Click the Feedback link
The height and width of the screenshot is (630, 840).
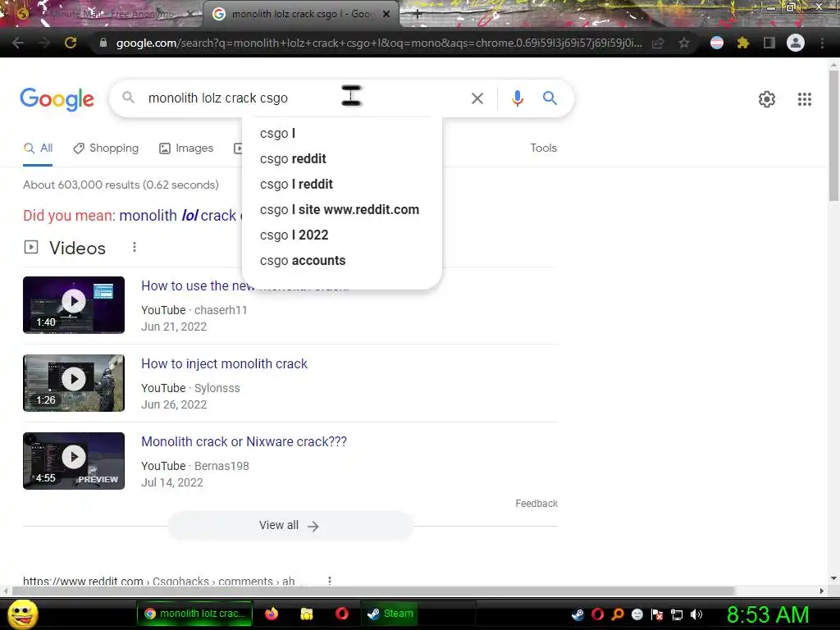(x=536, y=504)
